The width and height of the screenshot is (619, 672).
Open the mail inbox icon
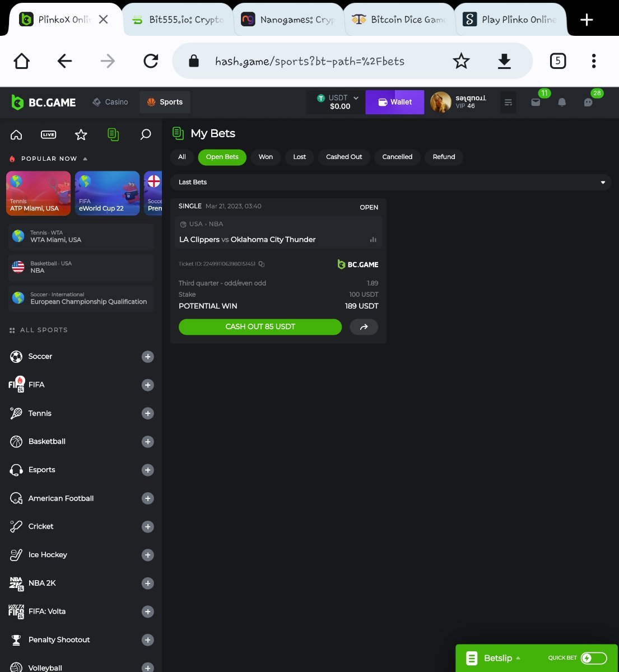click(x=536, y=102)
